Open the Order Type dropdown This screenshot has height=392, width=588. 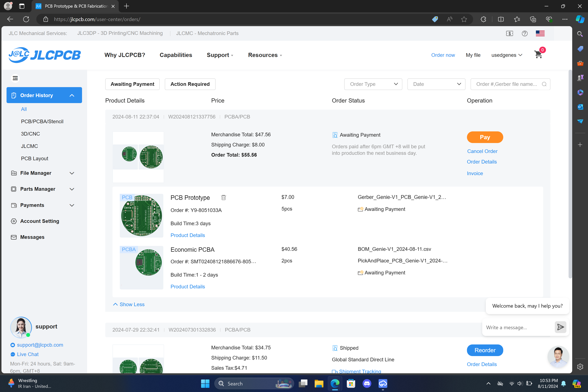pos(373,84)
